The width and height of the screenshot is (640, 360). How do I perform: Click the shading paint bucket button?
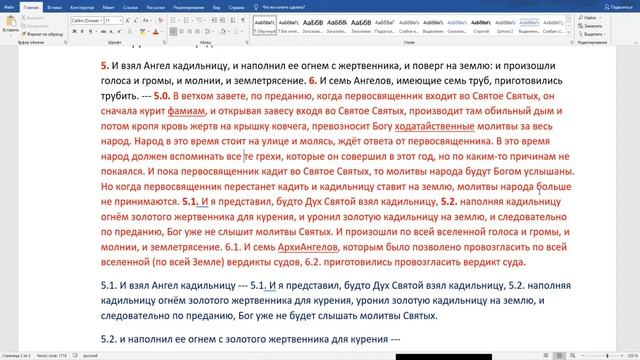pyautogui.click(x=223, y=31)
